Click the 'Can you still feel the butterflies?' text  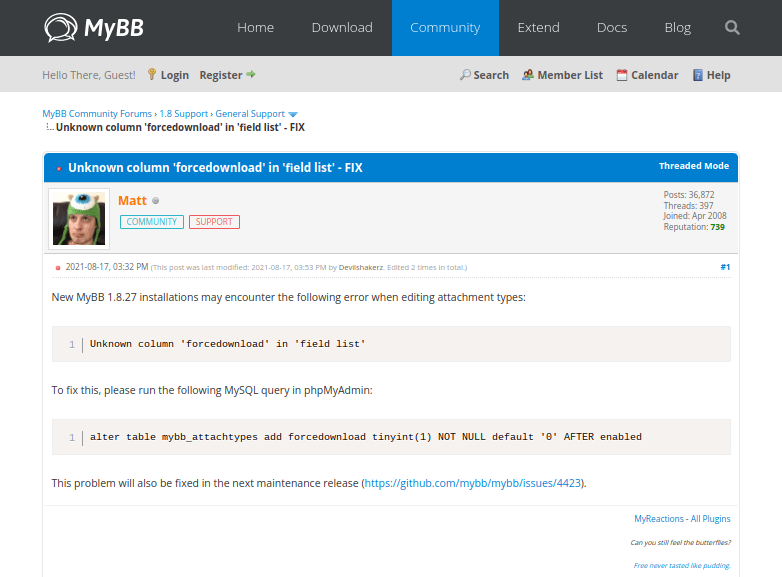(x=680, y=543)
